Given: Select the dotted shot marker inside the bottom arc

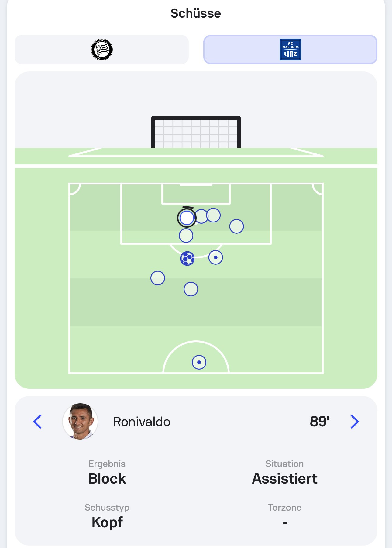Looking at the screenshot, I should pos(199,362).
